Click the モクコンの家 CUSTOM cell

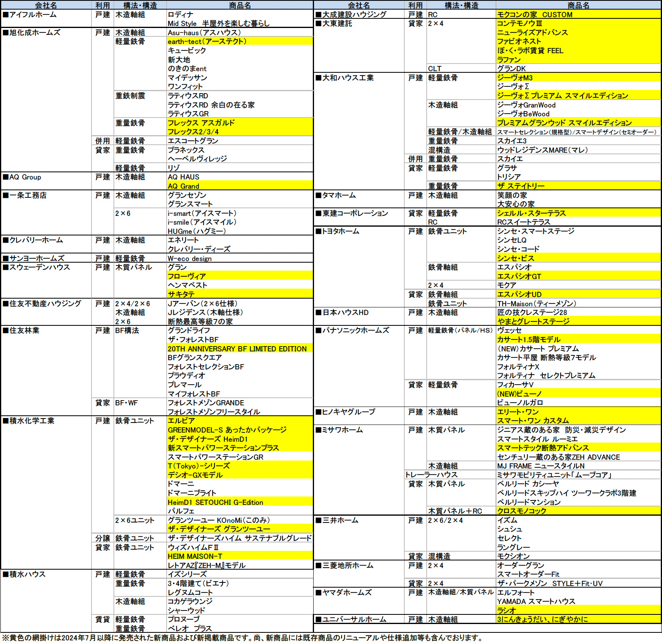577,15
